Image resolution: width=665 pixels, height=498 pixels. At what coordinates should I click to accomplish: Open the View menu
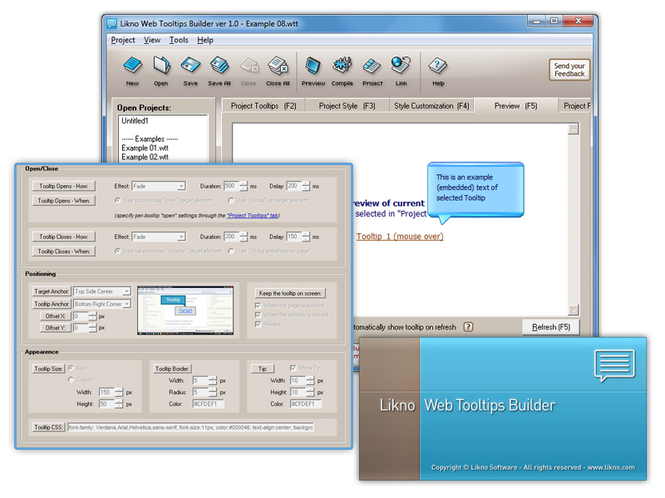pyautogui.click(x=152, y=40)
